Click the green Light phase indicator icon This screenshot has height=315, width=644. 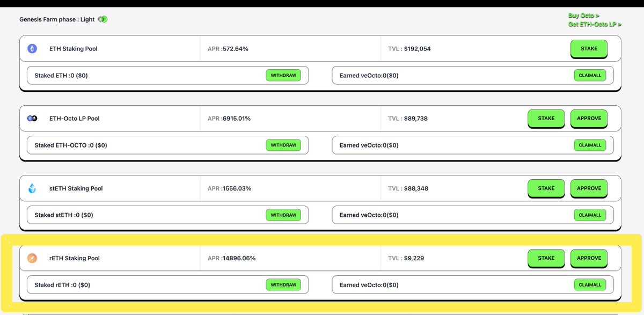tap(103, 19)
